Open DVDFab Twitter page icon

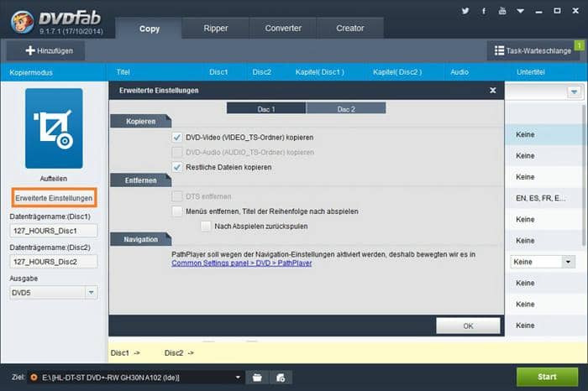(x=465, y=11)
